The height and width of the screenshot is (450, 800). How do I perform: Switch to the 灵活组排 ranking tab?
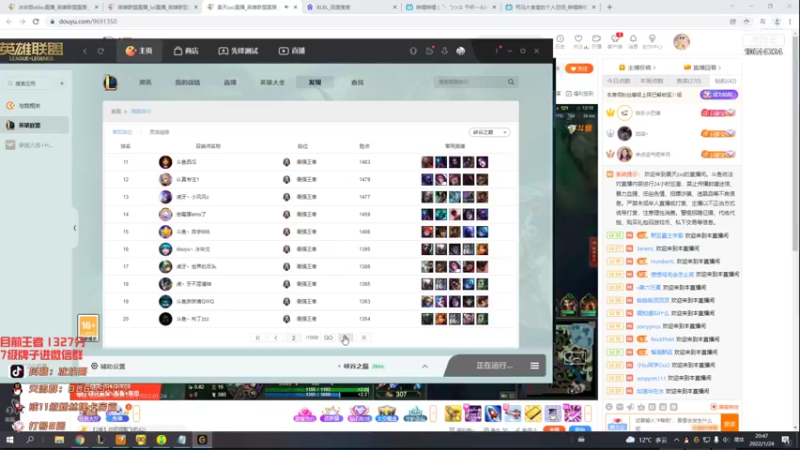[159, 132]
